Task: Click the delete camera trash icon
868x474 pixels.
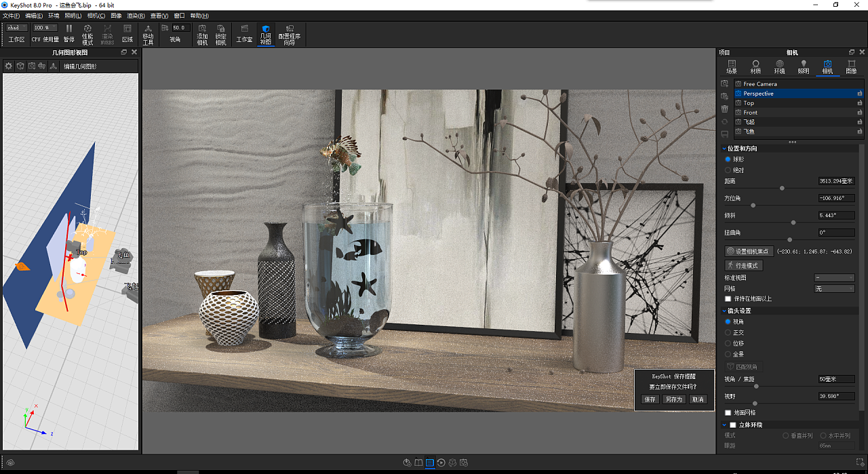Action: pyautogui.click(x=724, y=108)
